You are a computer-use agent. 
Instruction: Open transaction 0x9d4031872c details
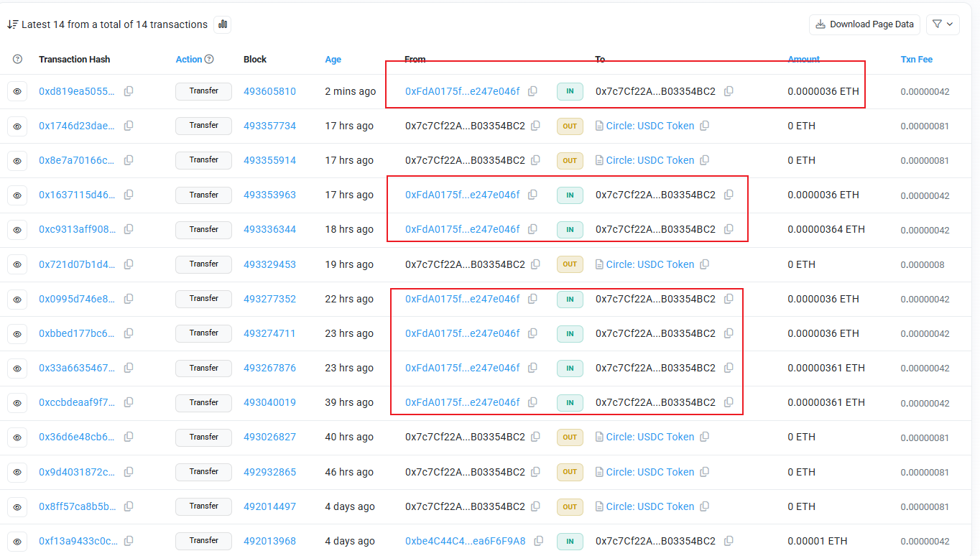point(77,472)
